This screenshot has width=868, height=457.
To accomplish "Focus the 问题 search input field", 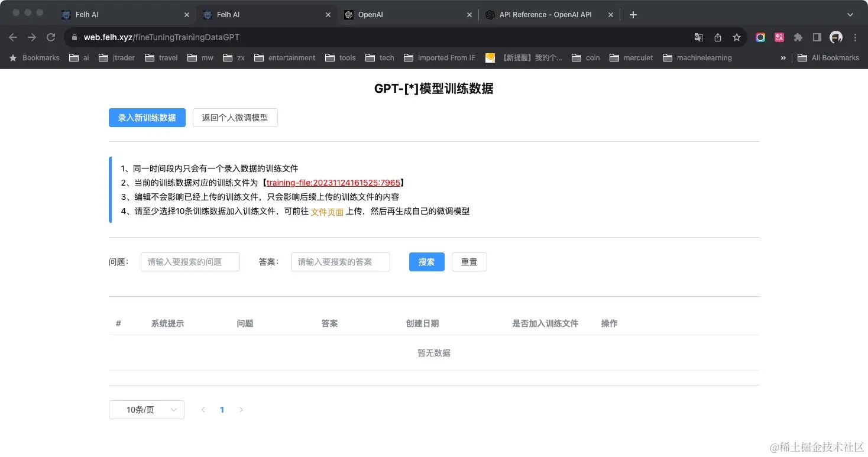I will point(190,262).
